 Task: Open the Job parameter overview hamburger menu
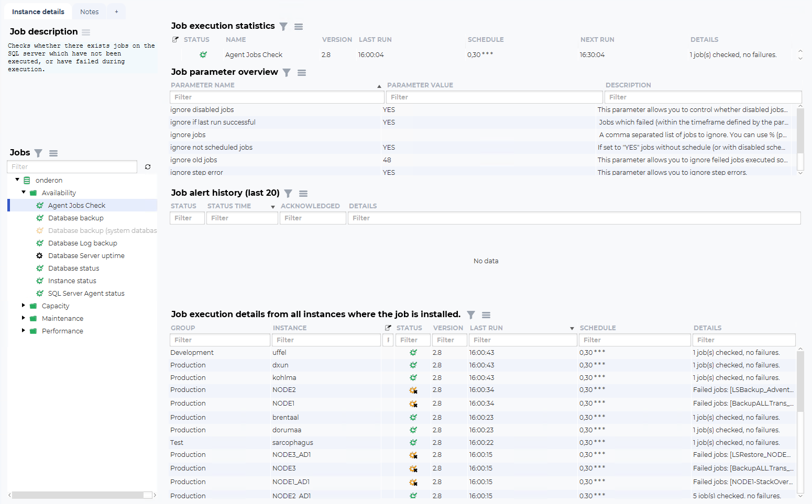coord(302,73)
